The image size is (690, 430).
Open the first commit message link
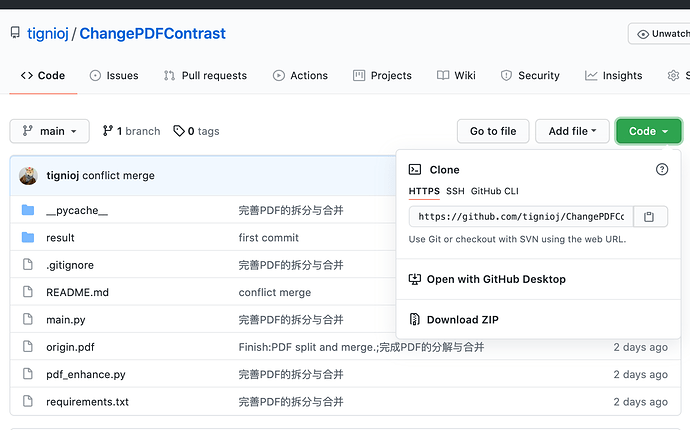click(x=268, y=238)
